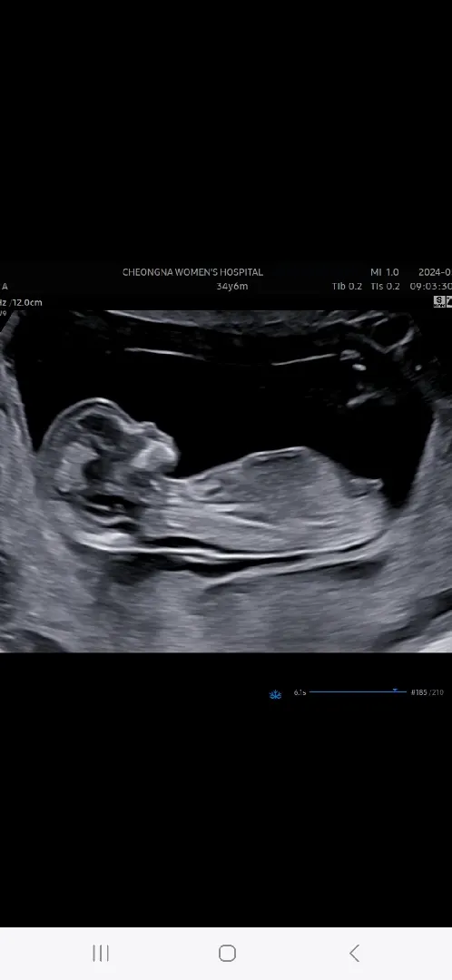Click the icon right of S badge
Viewport: 452px width, 980px height.
449,302
